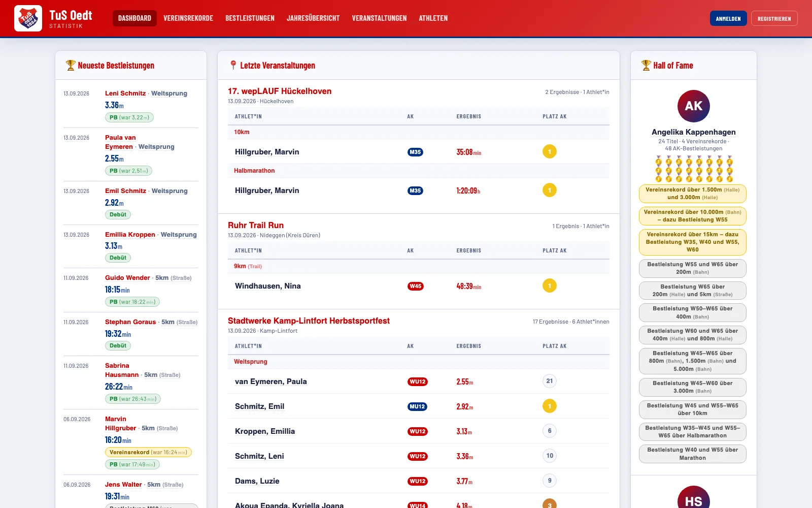Click the trophy icon beside Neueste Bestleistungen
The image size is (812, 508).
(x=71, y=66)
